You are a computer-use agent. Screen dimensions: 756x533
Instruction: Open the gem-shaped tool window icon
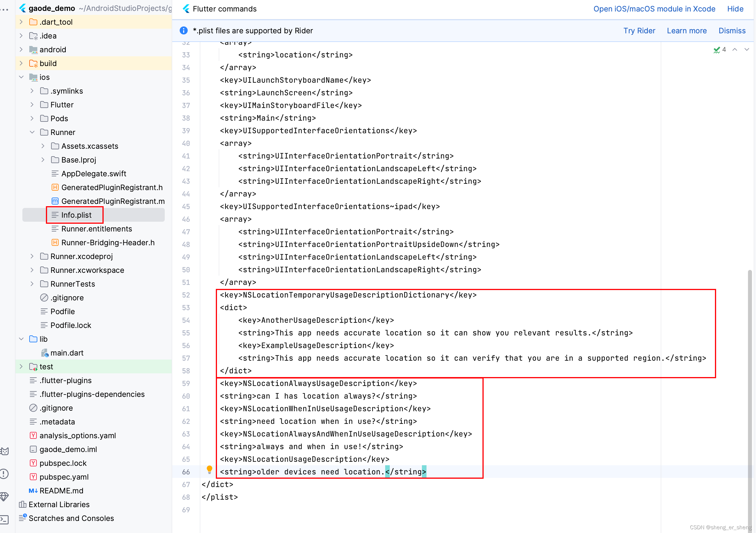click(x=5, y=497)
